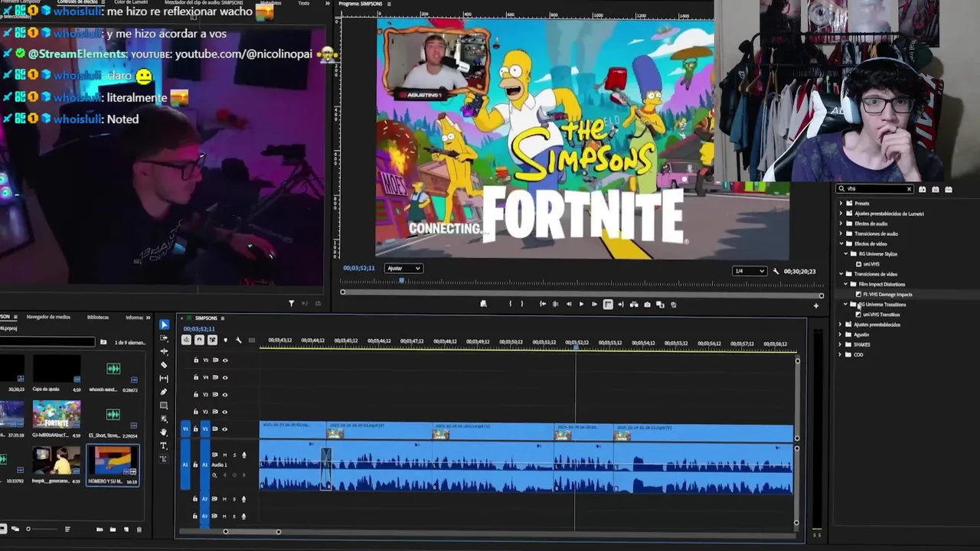Expand the Agustin effects folder
This screenshot has height=551, width=980.
[x=841, y=334]
